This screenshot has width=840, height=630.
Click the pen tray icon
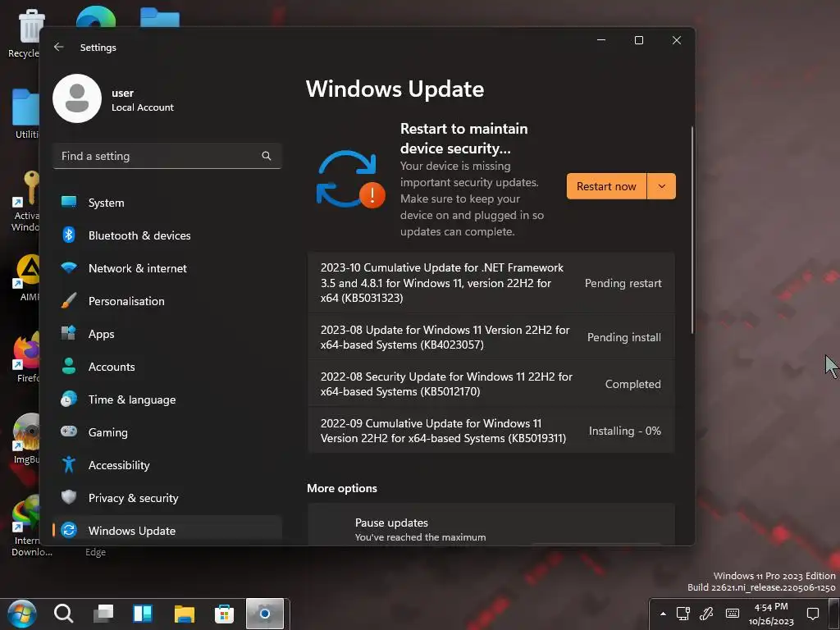(706, 614)
